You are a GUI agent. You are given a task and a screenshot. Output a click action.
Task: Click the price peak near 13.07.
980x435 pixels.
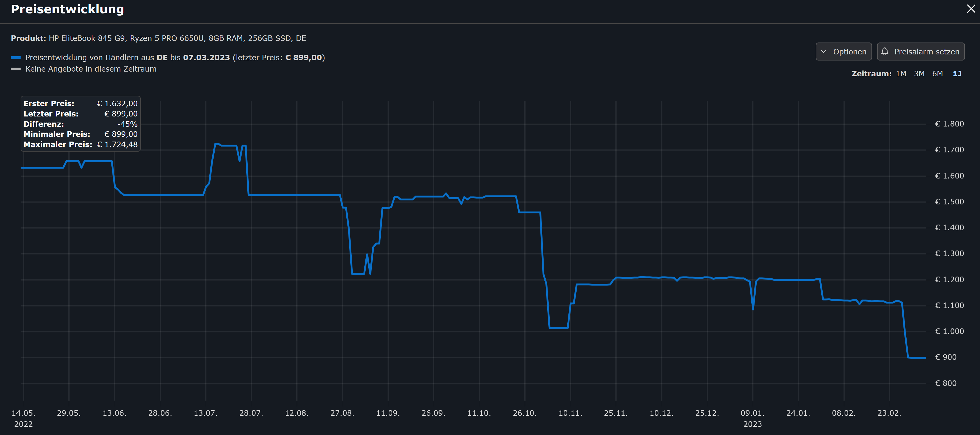216,144
